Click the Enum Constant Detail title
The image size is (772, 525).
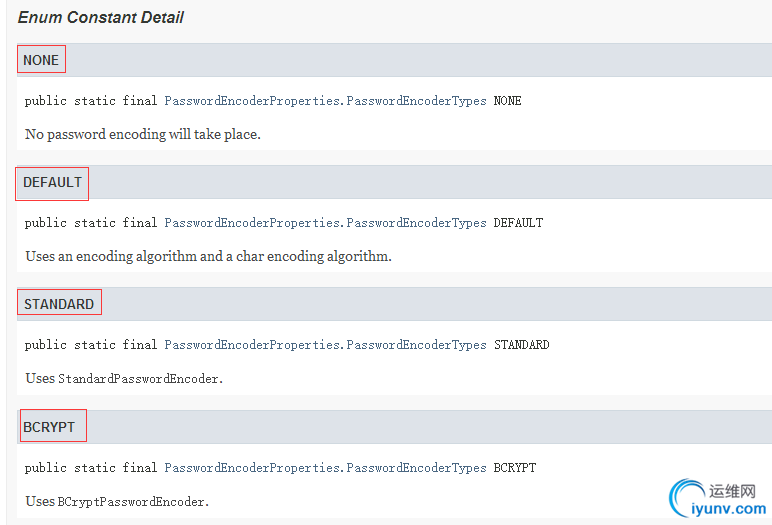pyautogui.click(x=100, y=18)
